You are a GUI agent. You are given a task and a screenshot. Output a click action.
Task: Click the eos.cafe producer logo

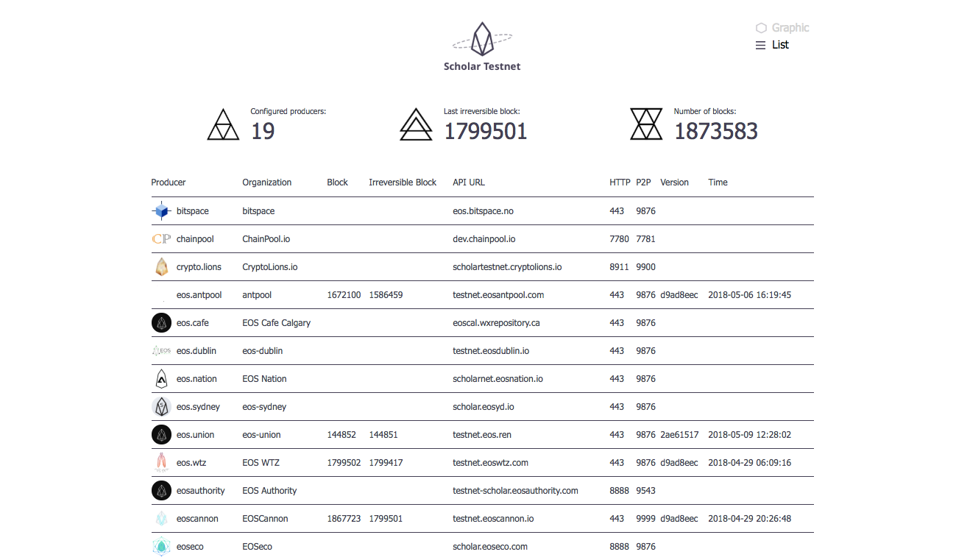pyautogui.click(x=161, y=323)
